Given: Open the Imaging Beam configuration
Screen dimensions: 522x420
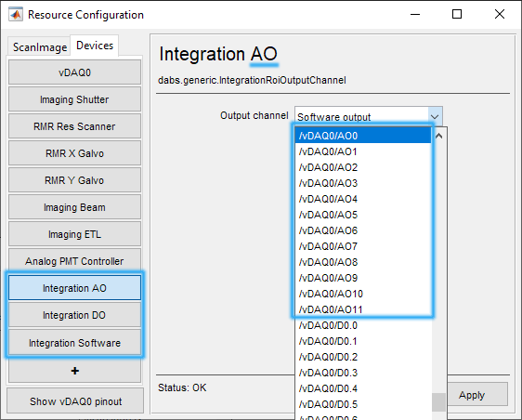Looking at the screenshot, I should (x=74, y=207).
